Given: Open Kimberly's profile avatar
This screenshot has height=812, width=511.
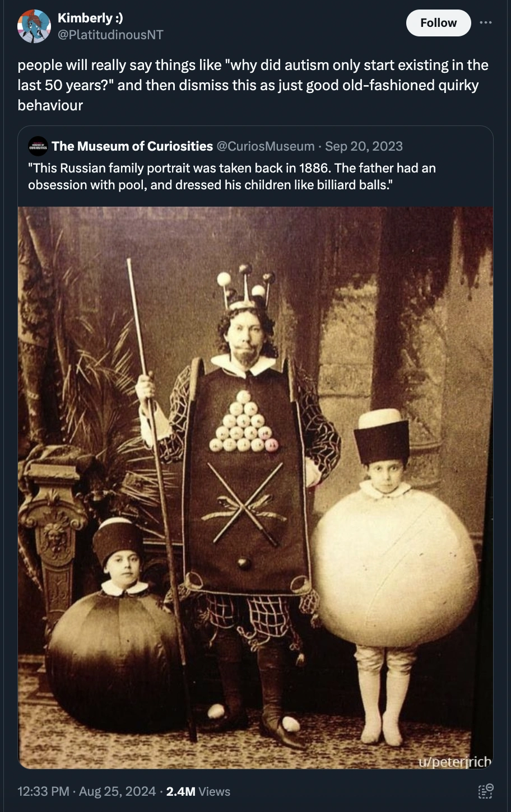Looking at the screenshot, I should tap(34, 26).
